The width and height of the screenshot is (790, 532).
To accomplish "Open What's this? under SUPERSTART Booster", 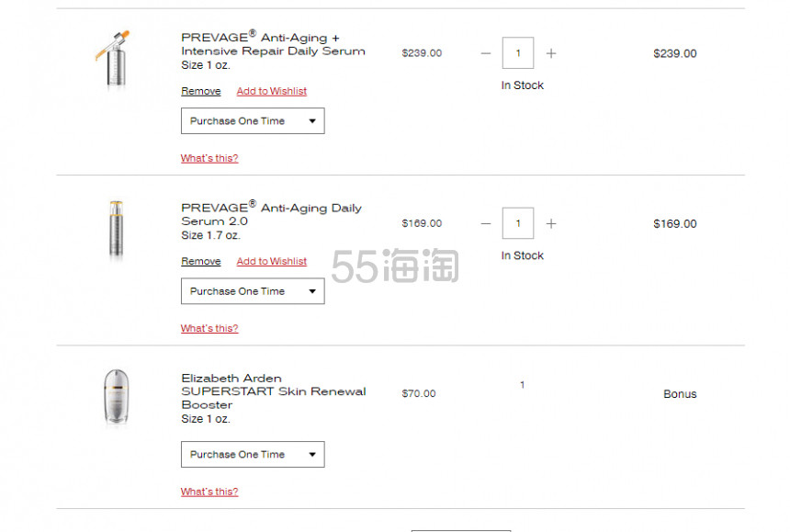I will pos(209,492).
